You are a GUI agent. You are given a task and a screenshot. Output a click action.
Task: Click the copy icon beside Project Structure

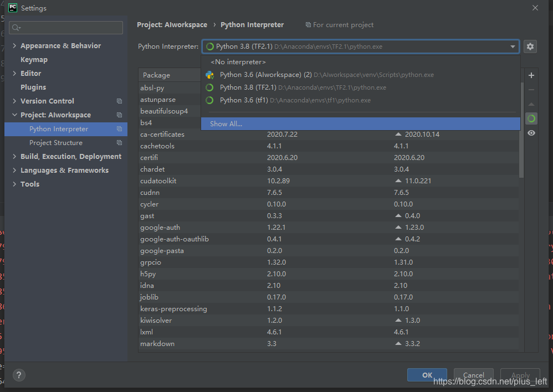120,143
